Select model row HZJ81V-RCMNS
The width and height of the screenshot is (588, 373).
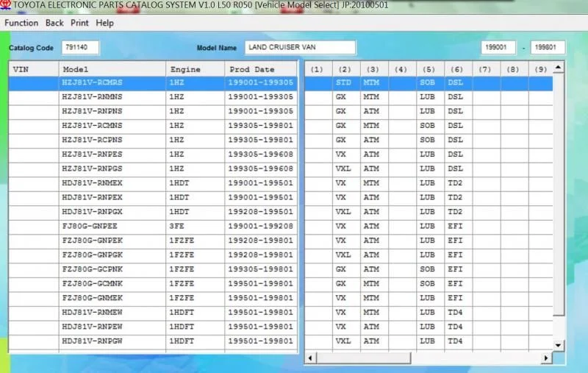click(x=154, y=126)
